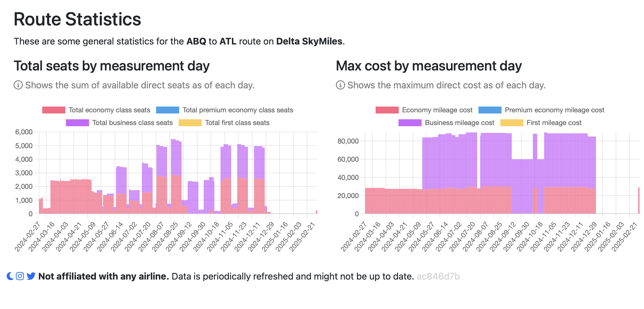This screenshot has width=644, height=309.
Task: Click the bold 'ATL' airport code
Action: [228, 41]
